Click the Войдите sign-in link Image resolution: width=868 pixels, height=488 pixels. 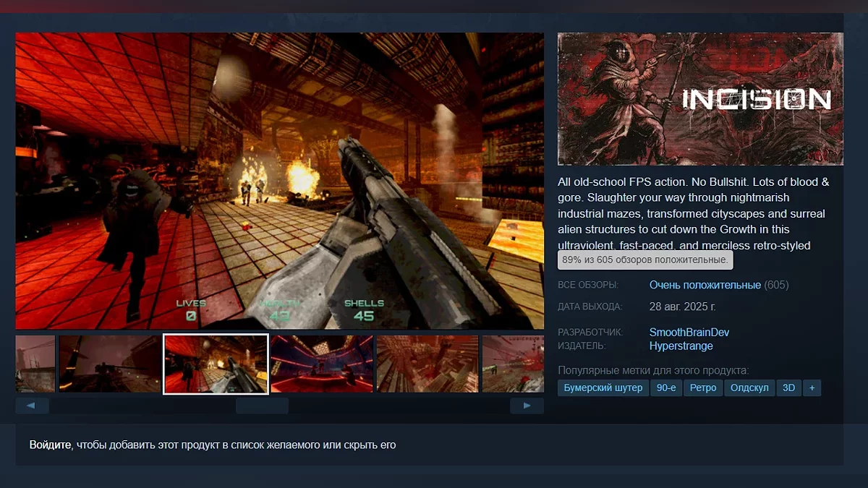point(50,445)
